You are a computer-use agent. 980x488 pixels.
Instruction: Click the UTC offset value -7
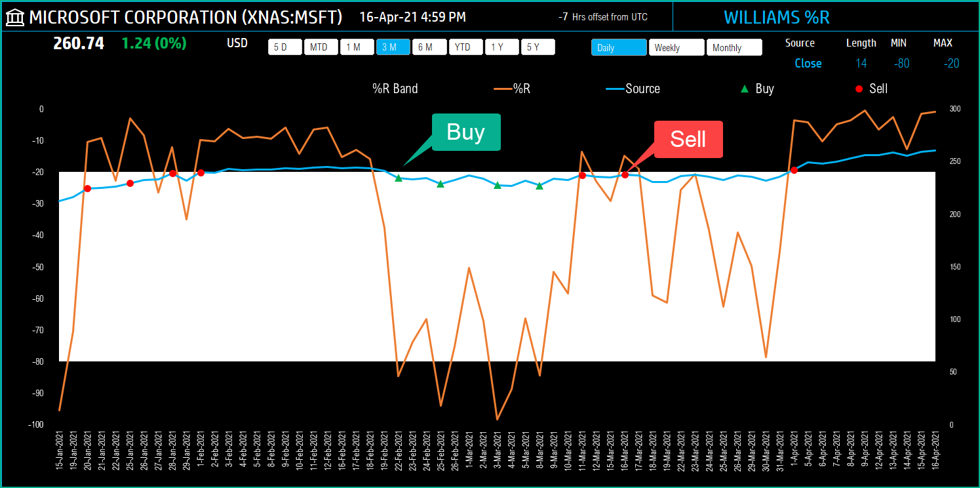tap(562, 17)
